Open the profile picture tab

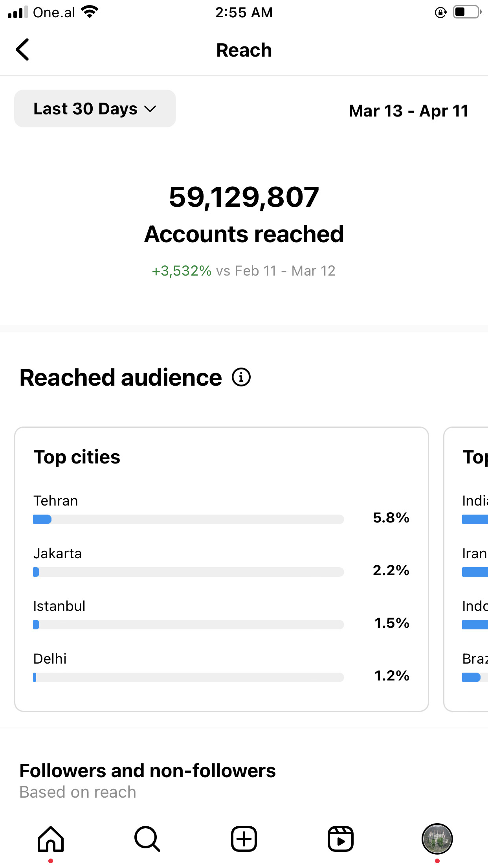(437, 839)
